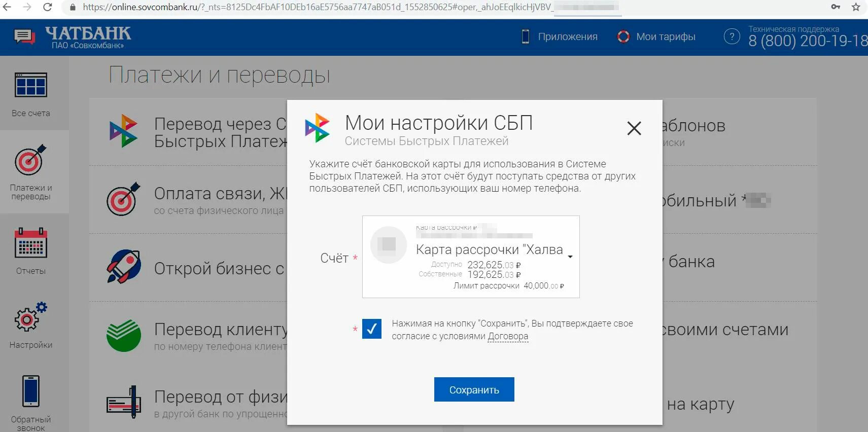Click the cheque icon for Перевод от физи
Viewport: 868px width, 432px height.
coord(124,403)
